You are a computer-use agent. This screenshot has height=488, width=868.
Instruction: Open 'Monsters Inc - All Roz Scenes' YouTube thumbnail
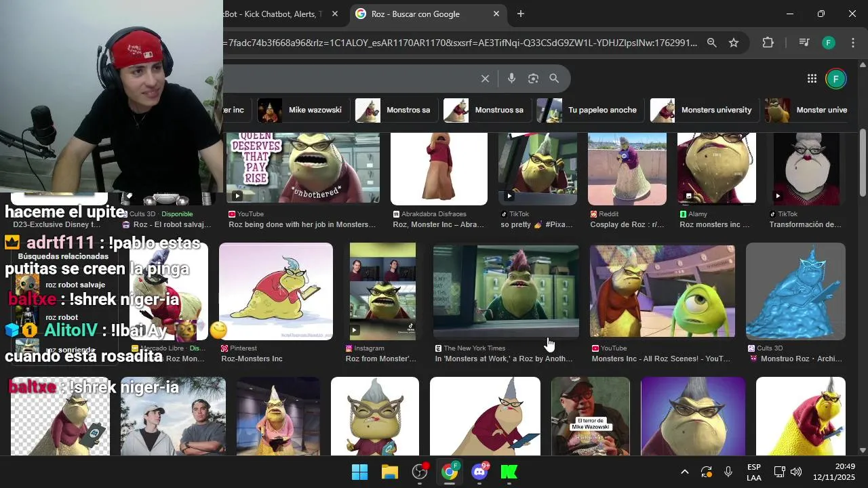click(663, 291)
